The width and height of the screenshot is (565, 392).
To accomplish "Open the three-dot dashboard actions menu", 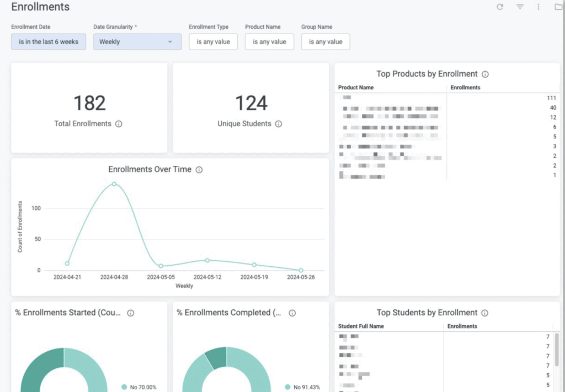I will click(x=539, y=7).
